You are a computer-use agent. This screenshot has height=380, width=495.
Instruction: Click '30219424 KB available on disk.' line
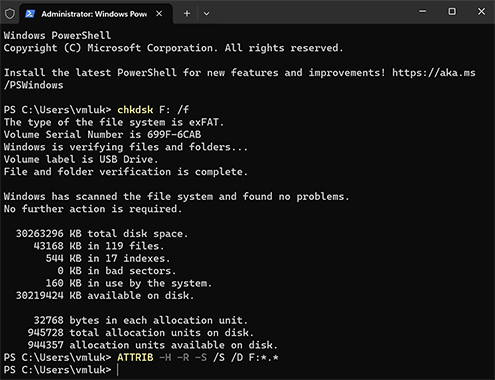click(105, 295)
